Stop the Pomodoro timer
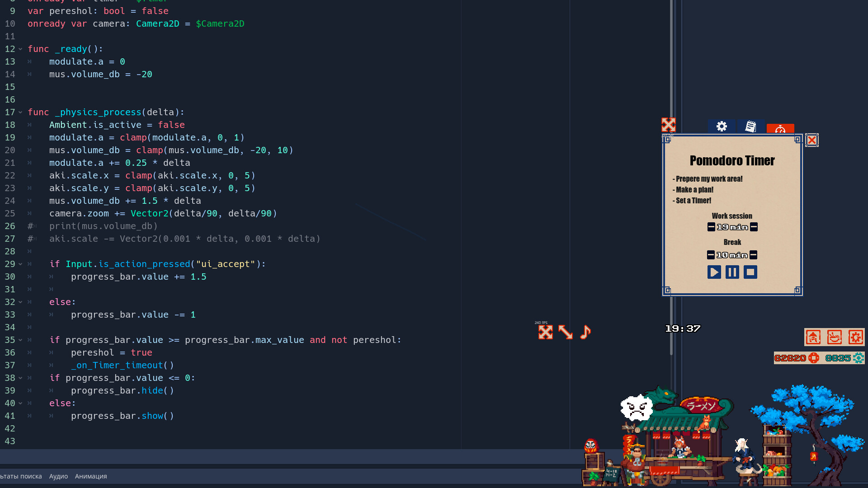Screen dimensions: 868x488 click(x=750, y=272)
